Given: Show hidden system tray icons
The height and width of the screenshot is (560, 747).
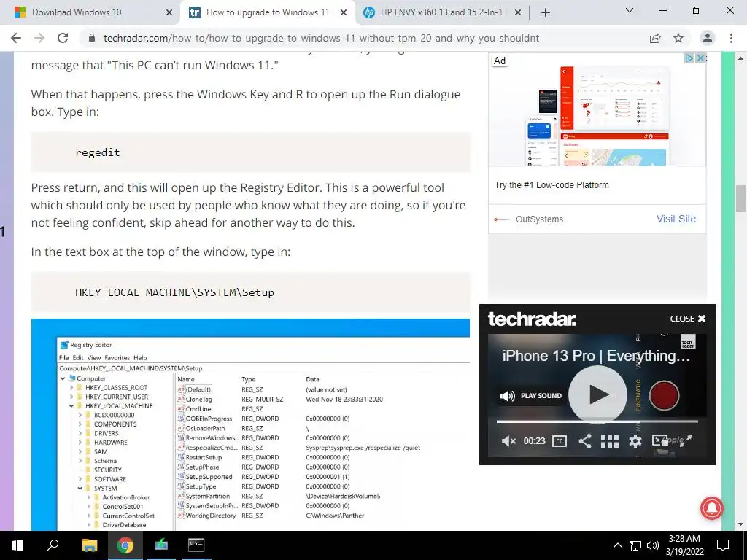Looking at the screenshot, I should click(617, 545).
